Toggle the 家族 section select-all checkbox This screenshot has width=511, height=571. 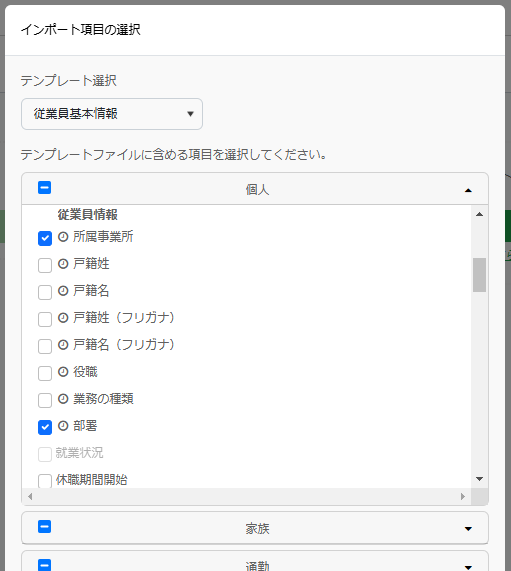(x=44, y=527)
